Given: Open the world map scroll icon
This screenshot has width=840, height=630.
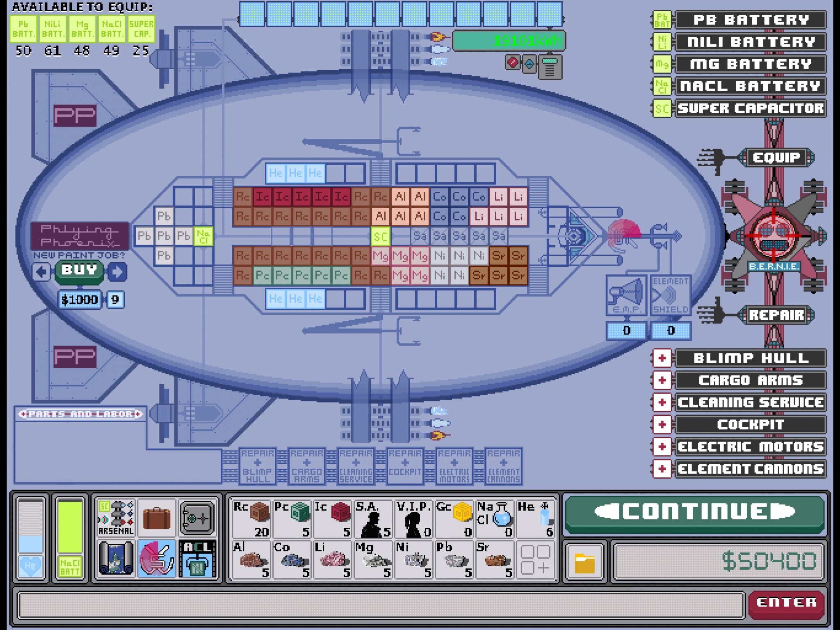Looking at the screenshot, I should (116, 558).
